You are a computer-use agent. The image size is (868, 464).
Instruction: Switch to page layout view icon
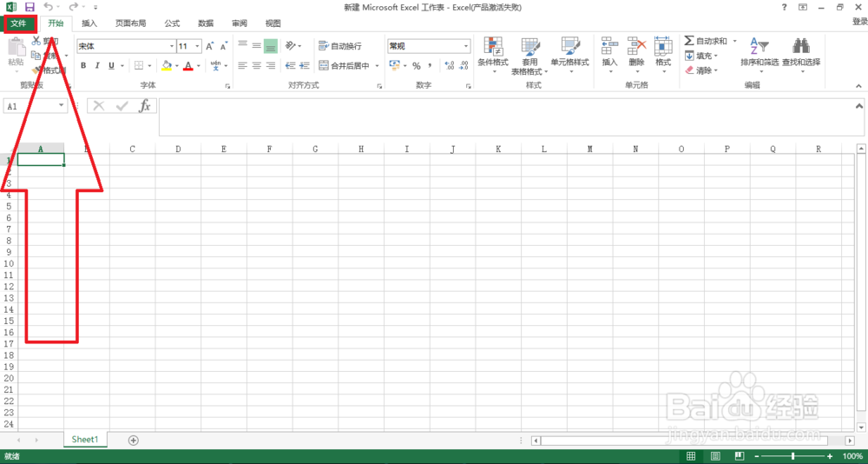tap(715, 455)
